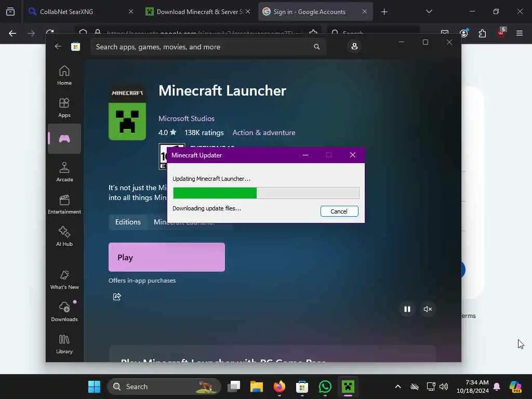The image size is (532, 399).
Task: Open notifications bell in system tray
Action: [497, 387]
